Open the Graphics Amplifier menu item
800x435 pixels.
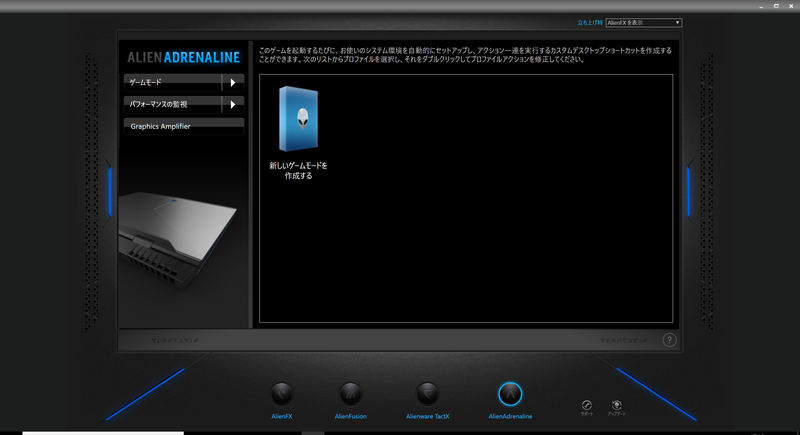click(x=184, y=126)
